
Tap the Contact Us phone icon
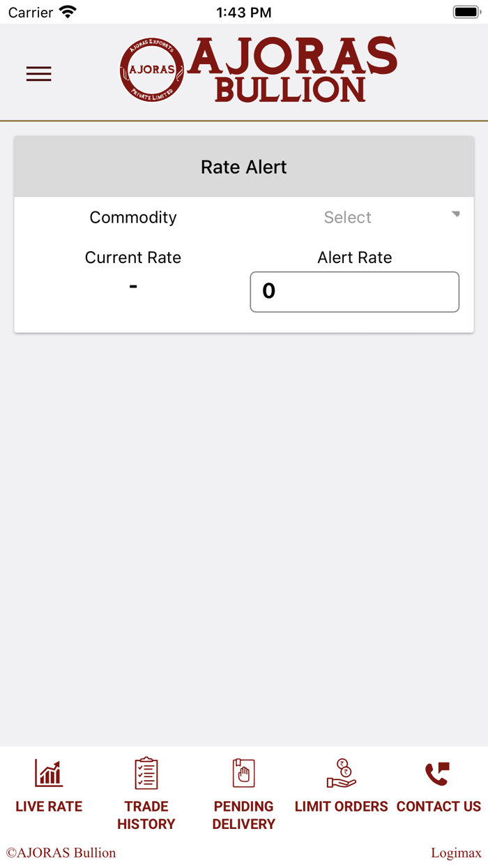439,773
